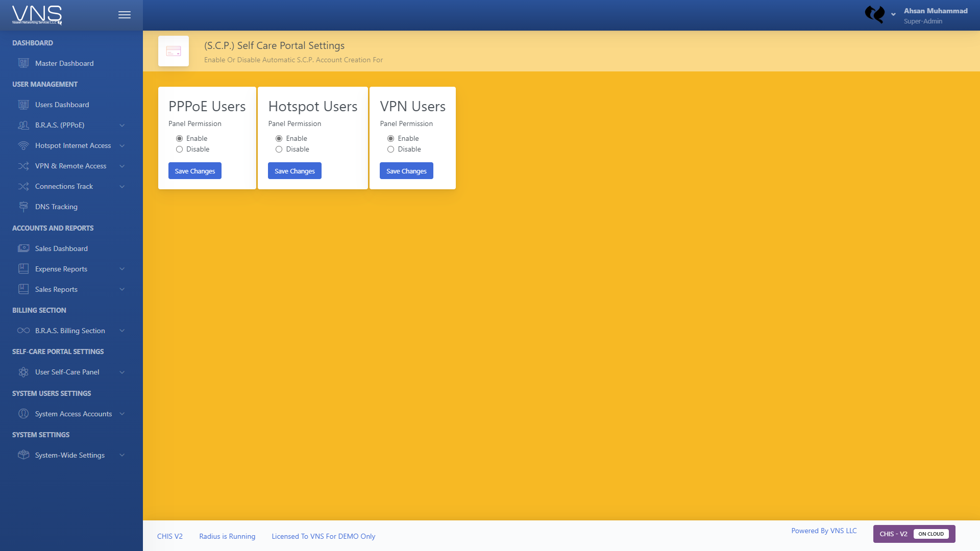Click the System-Wide Settings box icon

[23, 455]
